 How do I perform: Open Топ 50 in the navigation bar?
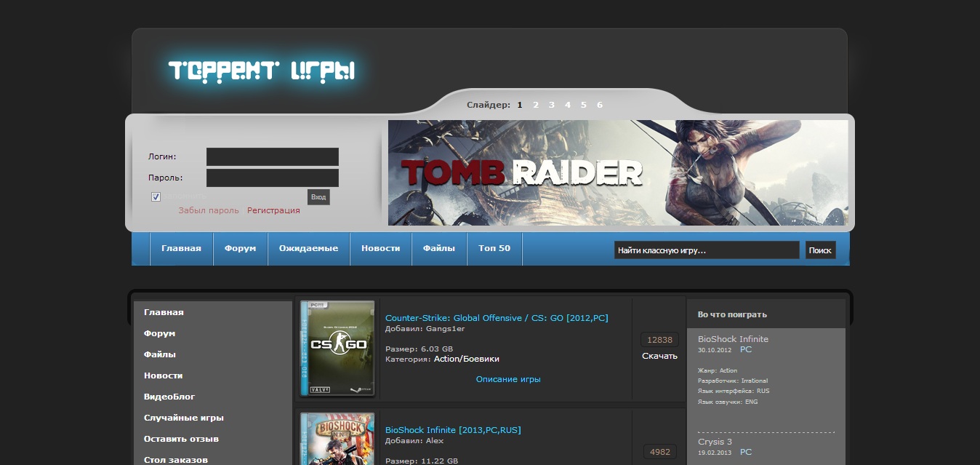[494, 248]
